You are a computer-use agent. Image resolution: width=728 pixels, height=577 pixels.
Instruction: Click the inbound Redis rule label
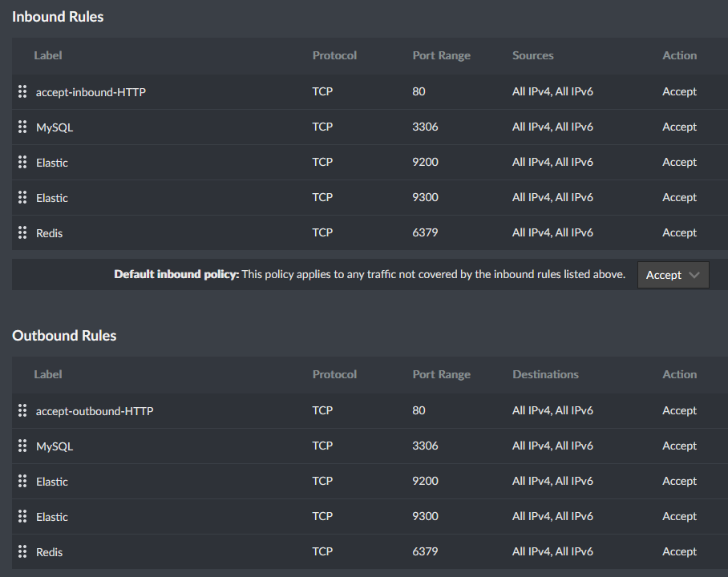tap(49, 233)
